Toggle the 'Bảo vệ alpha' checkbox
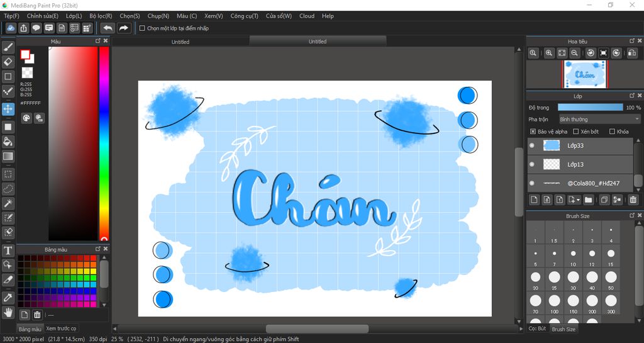Screen dimensions: 644x343 click(x=533, y=132)
